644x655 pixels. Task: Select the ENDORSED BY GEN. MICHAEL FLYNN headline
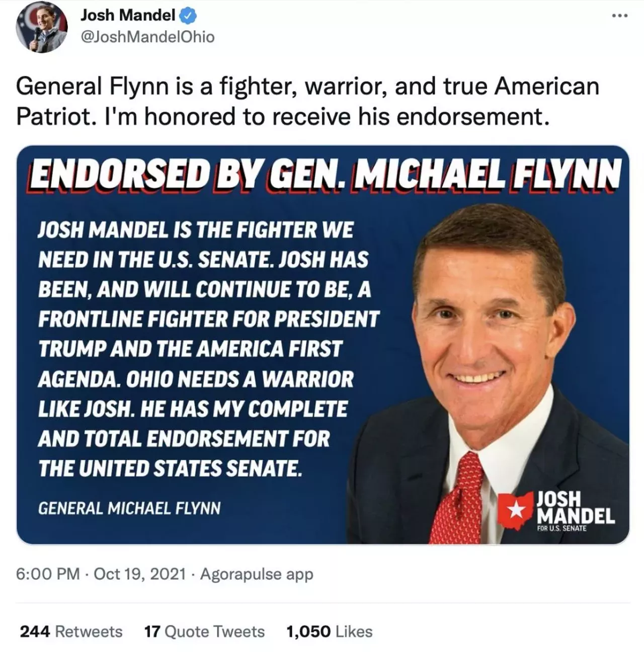click(x=322, y=174)
